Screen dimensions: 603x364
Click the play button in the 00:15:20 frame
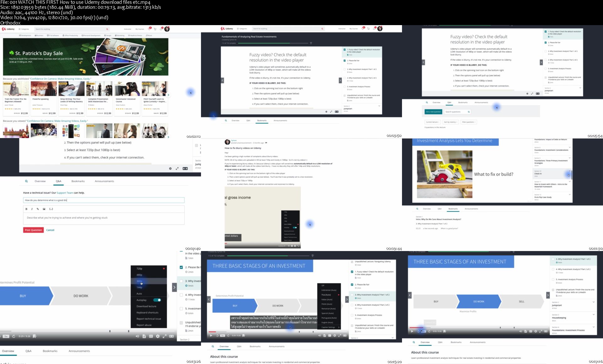(211, 335)
